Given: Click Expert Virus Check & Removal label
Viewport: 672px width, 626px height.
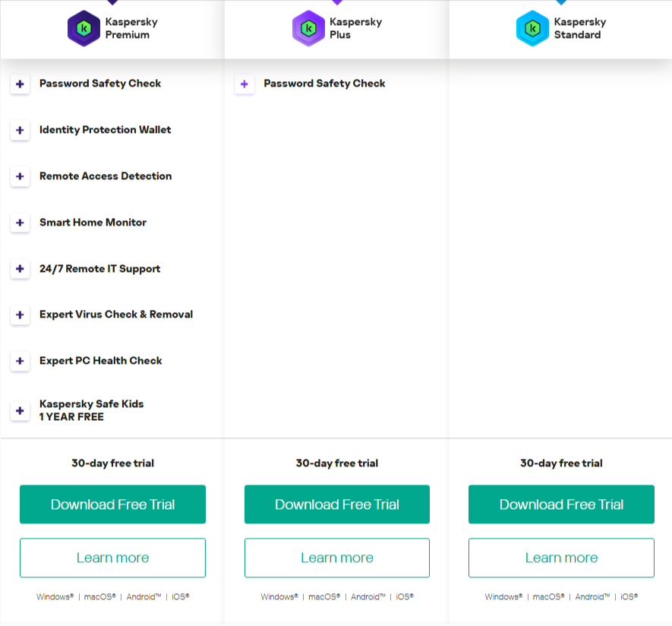Looking at the screenshot, I should point(116,315).
